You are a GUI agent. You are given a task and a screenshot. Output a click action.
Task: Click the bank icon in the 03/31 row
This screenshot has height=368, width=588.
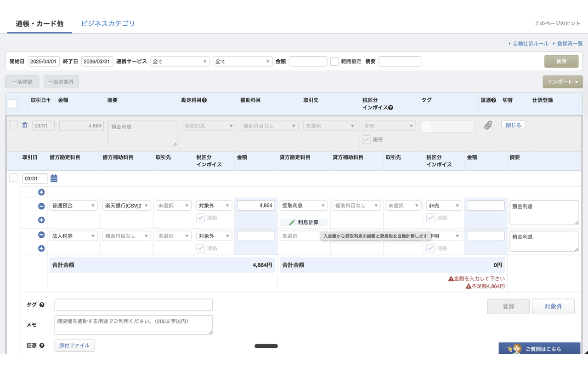25,125
